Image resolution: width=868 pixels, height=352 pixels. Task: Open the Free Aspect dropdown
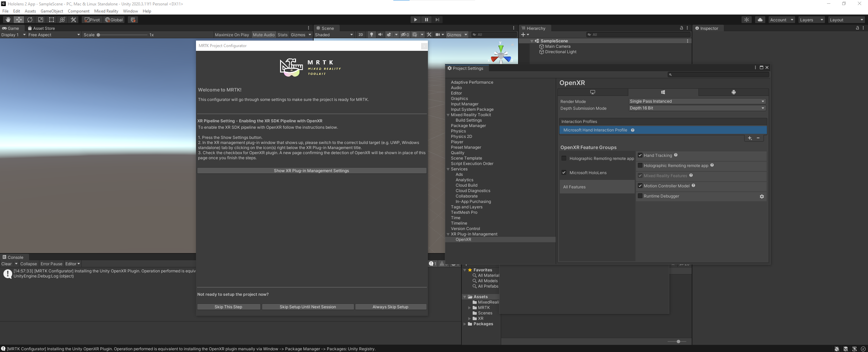[54, 35]
